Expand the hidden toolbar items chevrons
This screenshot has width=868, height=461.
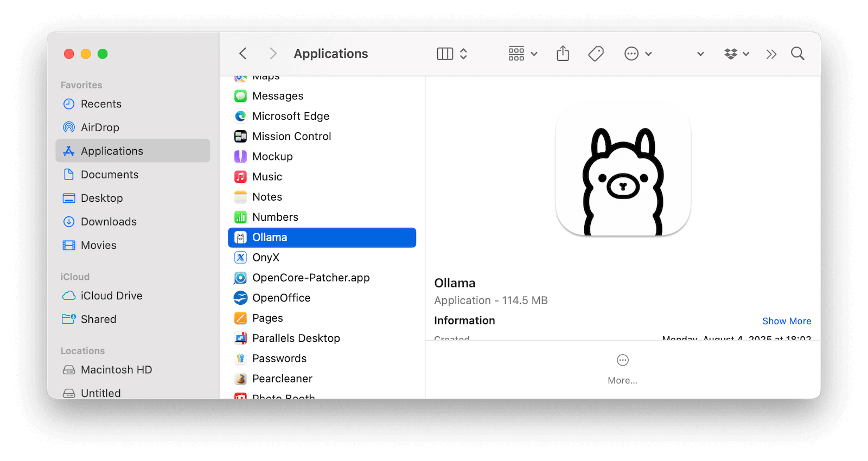pos(771,54)
